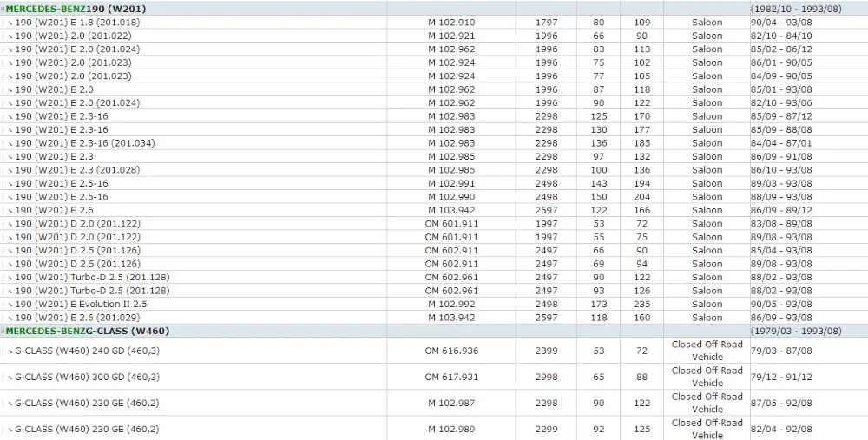Viewport: 868px width, 440px height.
Task: Select 190 E 2.6 row with 166 hp
Action: point(434,210)
